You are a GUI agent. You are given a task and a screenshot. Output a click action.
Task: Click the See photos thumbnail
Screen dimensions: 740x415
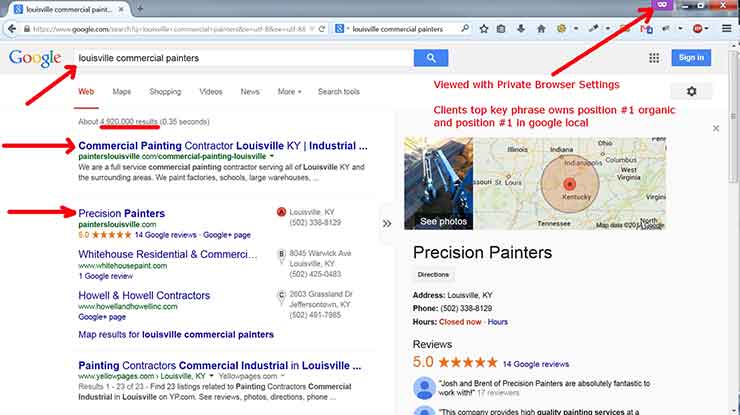pyautogui.click(x=438, y=184)
